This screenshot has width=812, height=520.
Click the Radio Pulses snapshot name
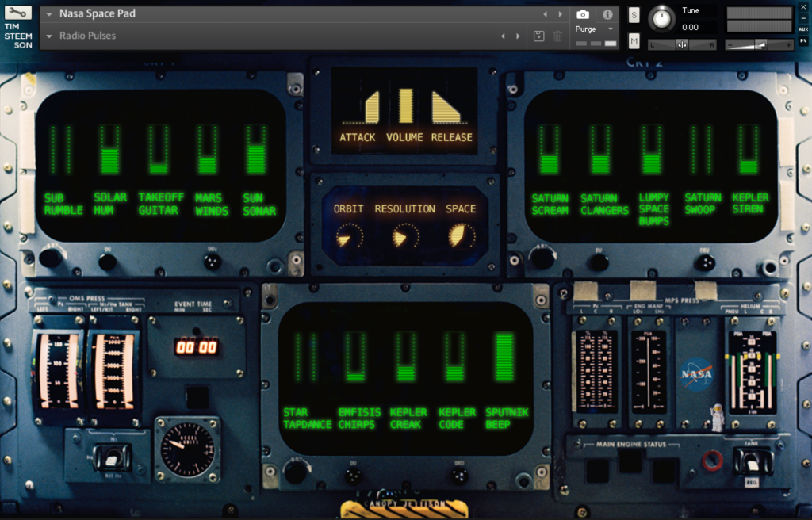pos(87,36)
